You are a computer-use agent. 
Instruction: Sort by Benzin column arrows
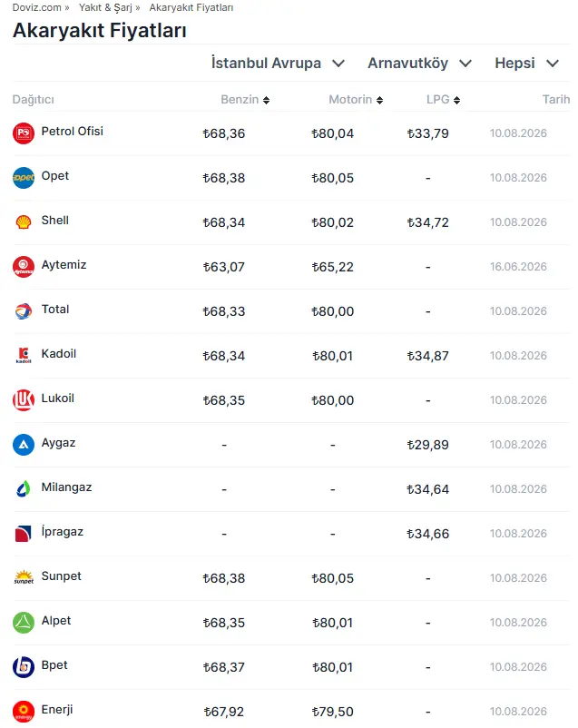pyautogui.click(x=266, y=100)
